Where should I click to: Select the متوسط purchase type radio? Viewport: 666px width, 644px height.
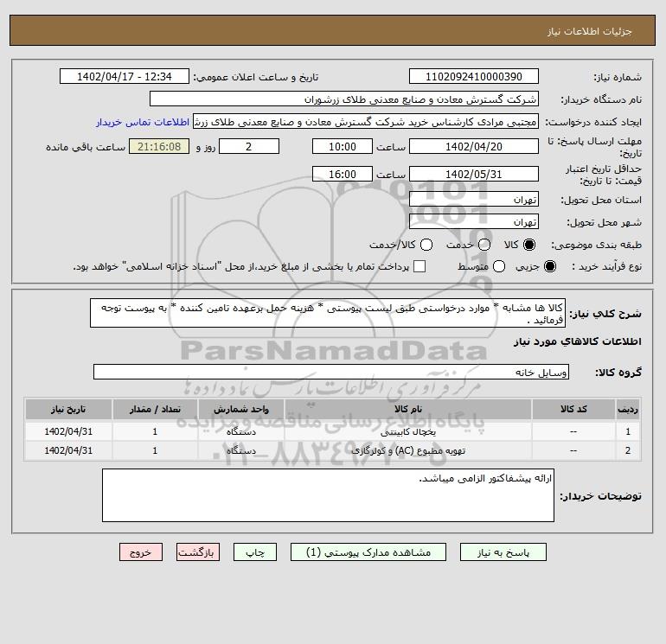click(x=499, y=266)
